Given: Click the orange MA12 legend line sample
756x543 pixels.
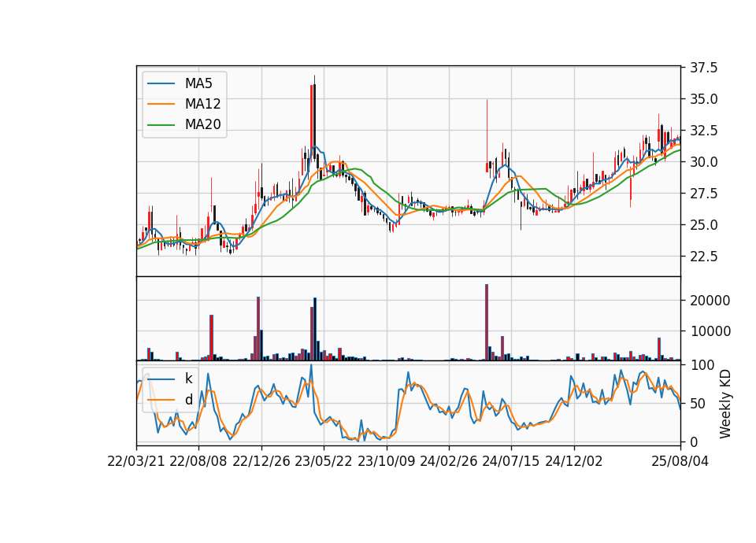Looking at the screenshot, I should point(161,104).
